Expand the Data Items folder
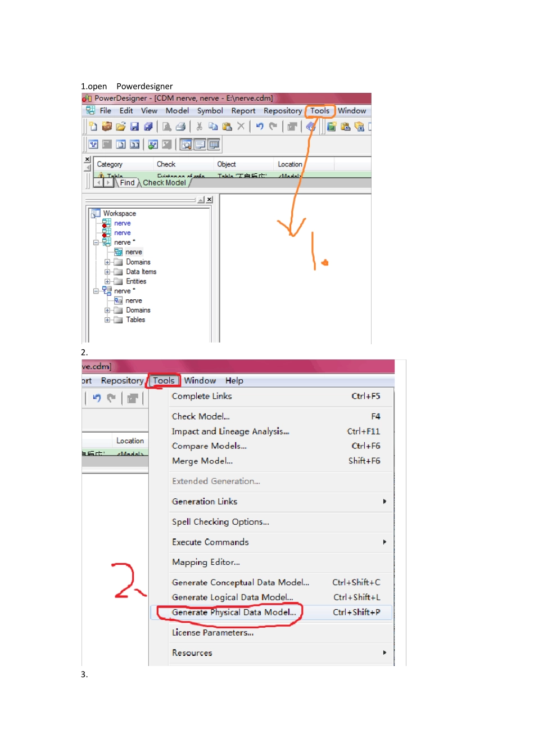This screenshot has width=534, height=756. click(x=107, y=272)
